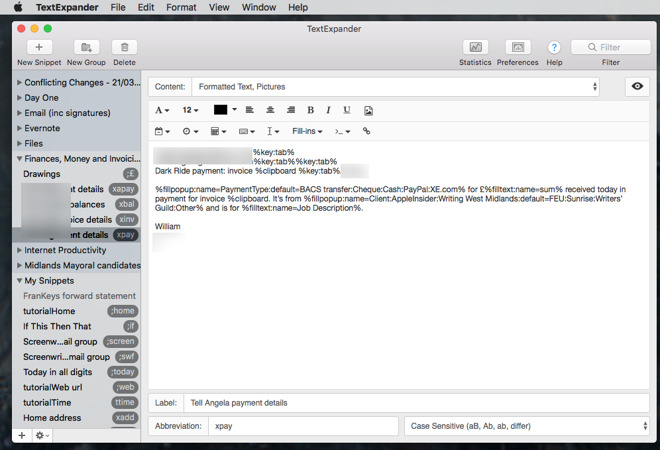Select the tutorialHome snippet
660x450 pixels.
point(77,311)
